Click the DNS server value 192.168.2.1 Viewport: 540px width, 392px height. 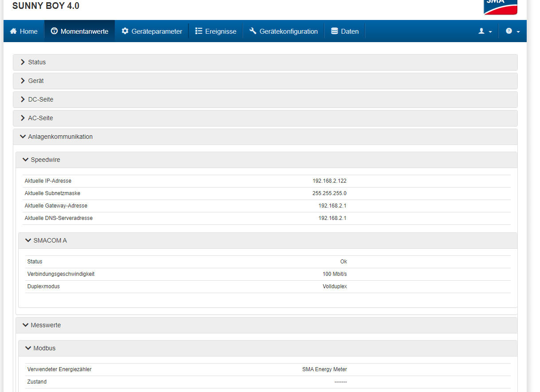tap(333, 218)
